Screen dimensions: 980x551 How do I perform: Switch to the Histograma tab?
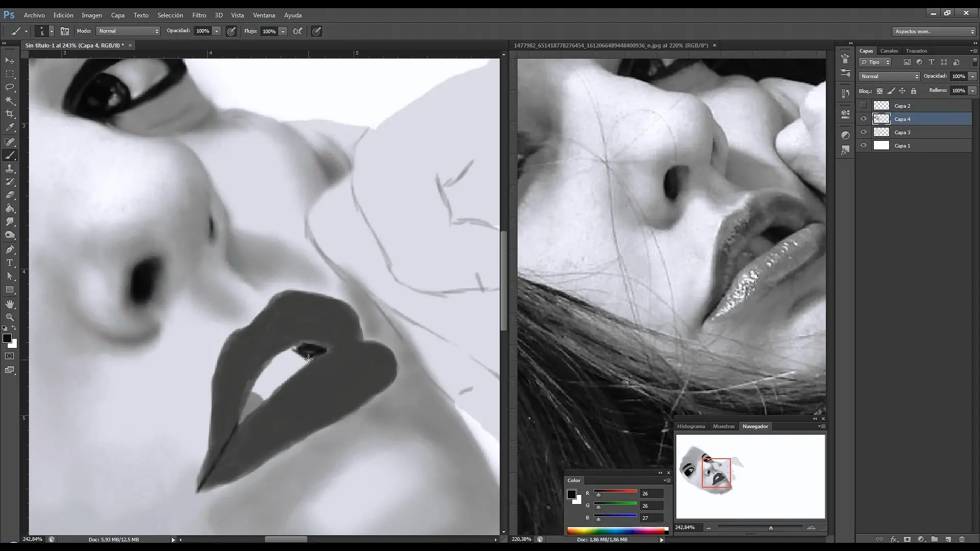691,427
